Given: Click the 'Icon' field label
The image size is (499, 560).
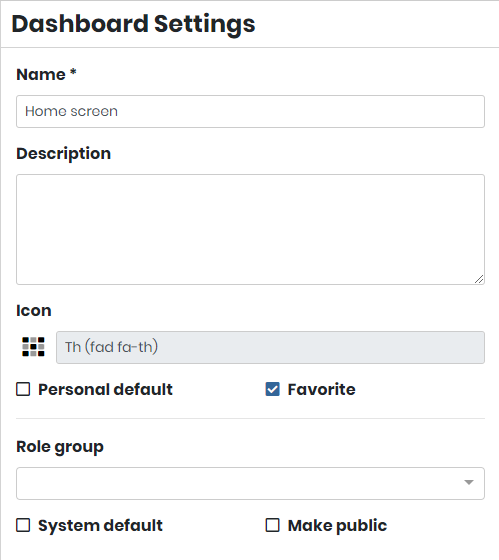Looking at the screenshot, I should pyautogui.click(x=34, y=310).
